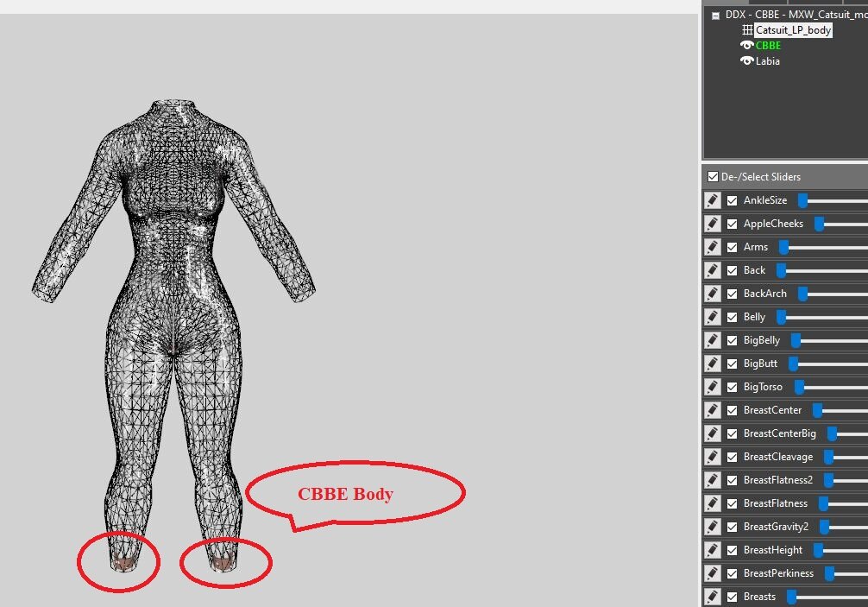Click the BackArch slider handle
The height and width of the screenshot is (607, 868).
[802, 294]
